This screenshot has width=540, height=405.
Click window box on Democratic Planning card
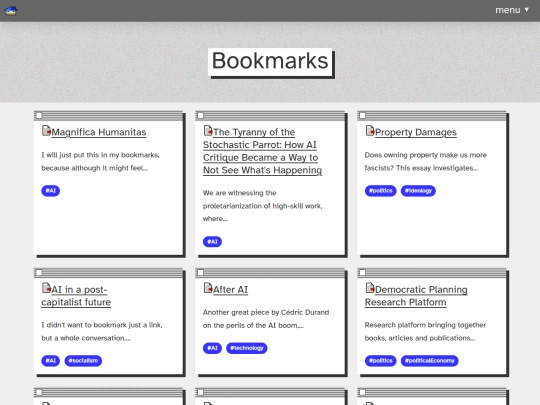click(x=363, y=273)
